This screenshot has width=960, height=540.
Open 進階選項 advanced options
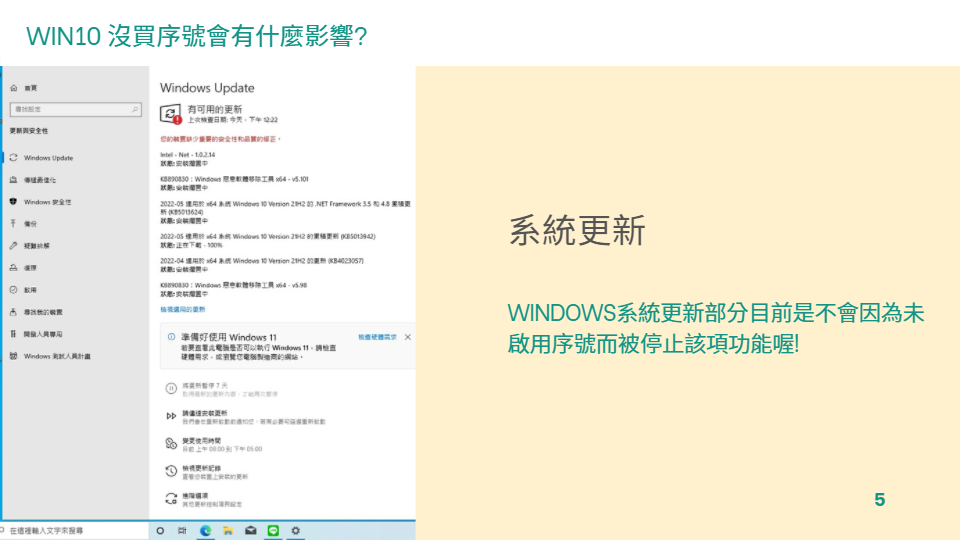(203, 500)
